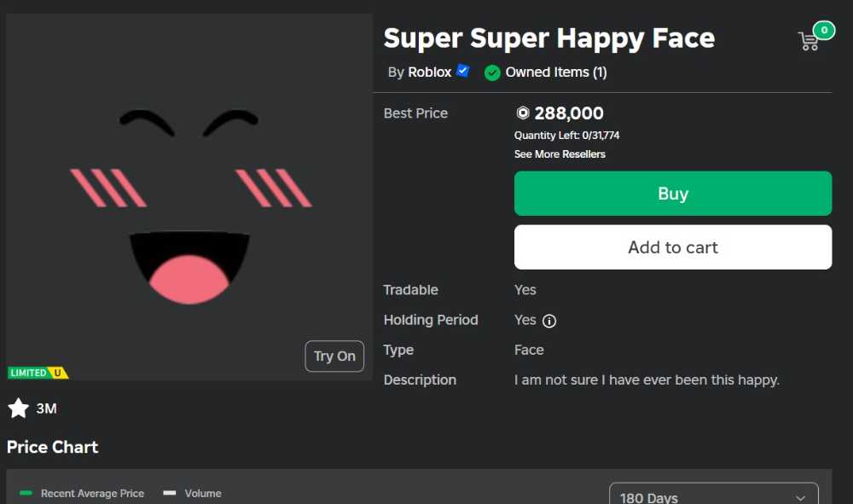Click the 3M favorites count
Viewport: 853px width, 504px height.
pos(46,408)
